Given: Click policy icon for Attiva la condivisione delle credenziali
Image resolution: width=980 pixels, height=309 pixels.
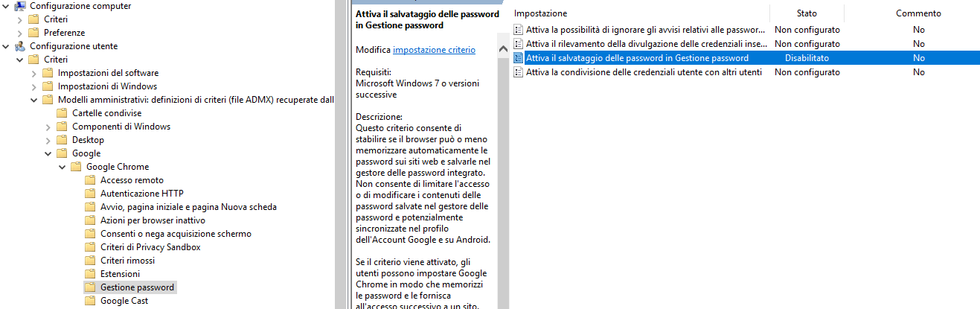Looking at the screenshot, I should (x=519, y=72).
